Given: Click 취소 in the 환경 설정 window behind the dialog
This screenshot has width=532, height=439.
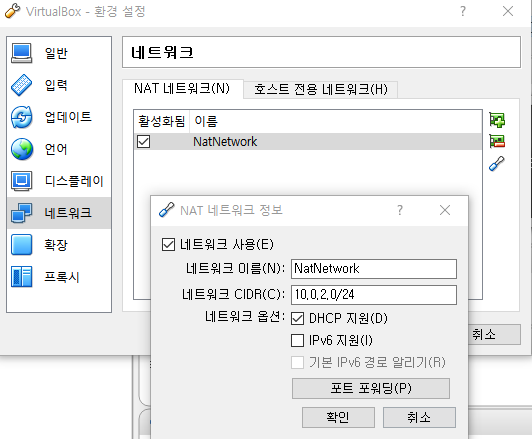Looking at the screenshot, I should 494,335.
